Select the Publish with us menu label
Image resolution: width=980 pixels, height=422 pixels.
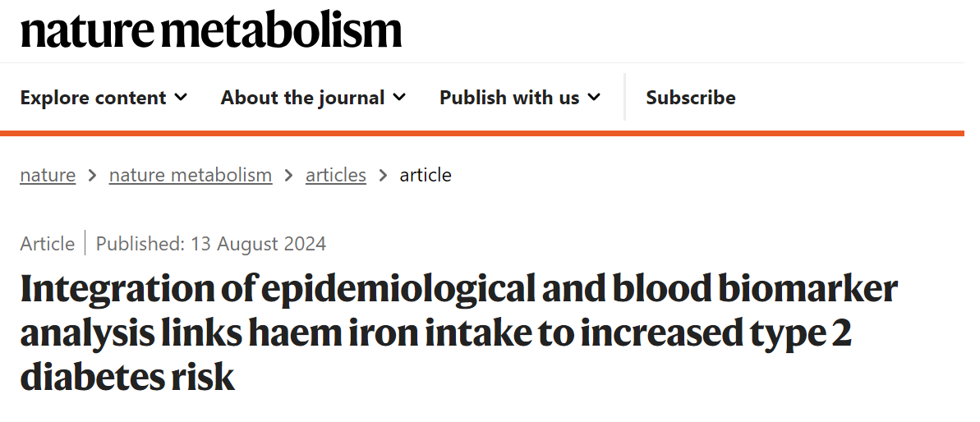[509, 98]
